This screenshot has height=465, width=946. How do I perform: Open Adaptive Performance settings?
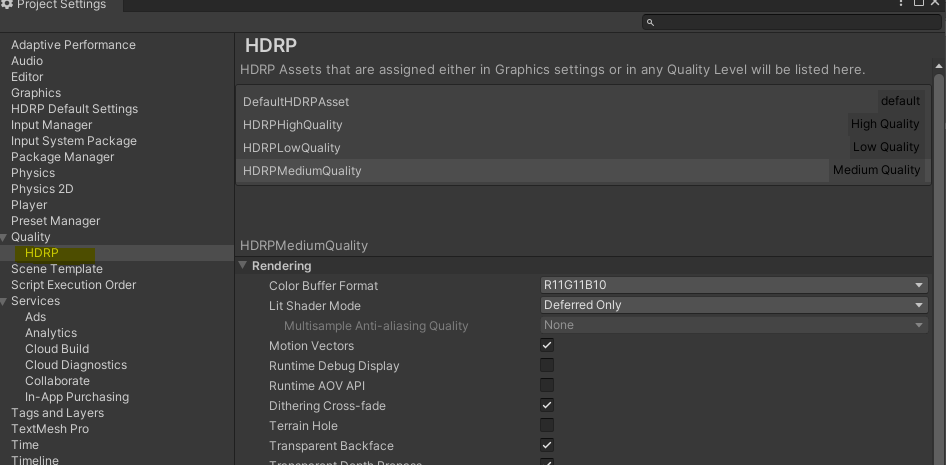73,45
